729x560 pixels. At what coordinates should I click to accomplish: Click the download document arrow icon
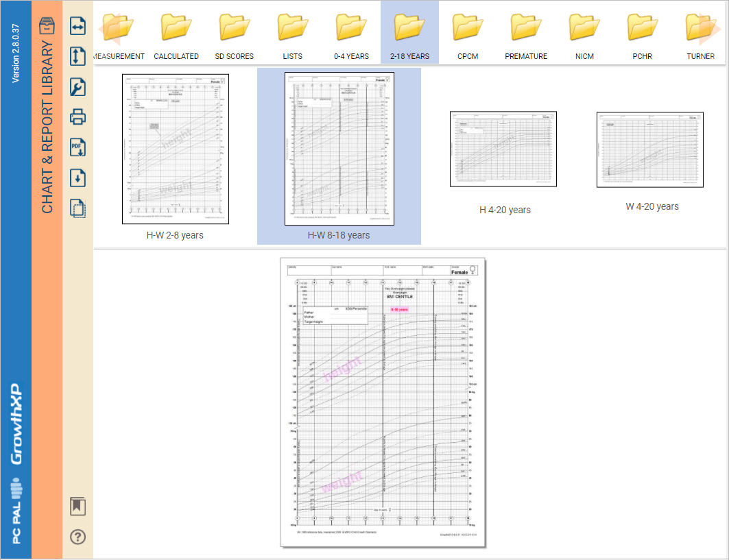[77, 178]
